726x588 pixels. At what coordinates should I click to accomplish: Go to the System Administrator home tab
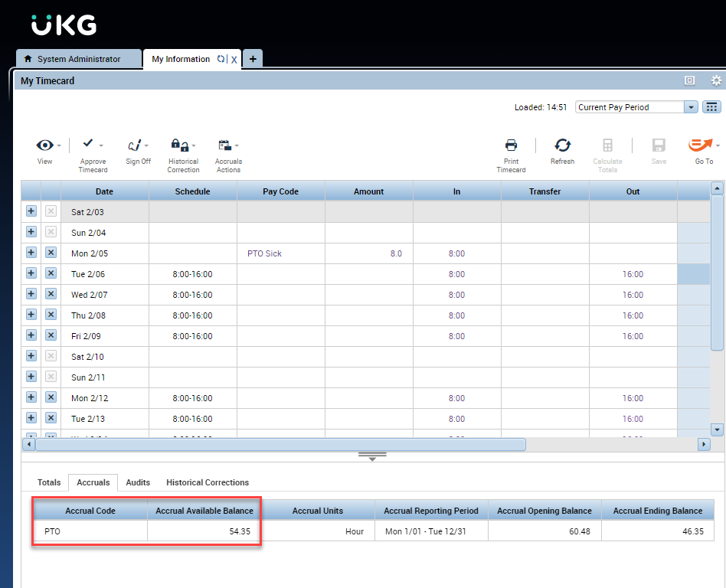point(78,59)
